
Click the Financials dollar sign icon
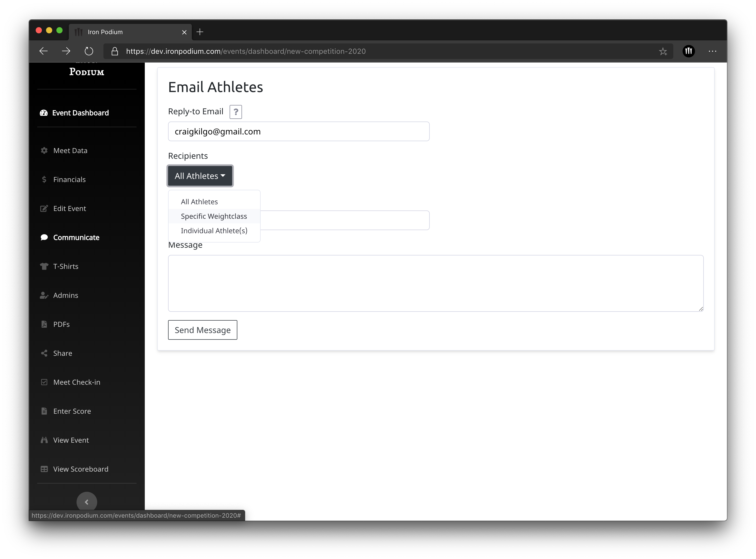coord(44,179)
